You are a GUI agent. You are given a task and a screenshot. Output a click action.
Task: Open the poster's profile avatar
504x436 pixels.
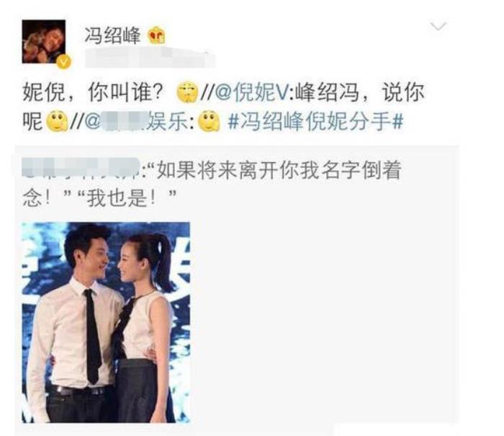44,42
